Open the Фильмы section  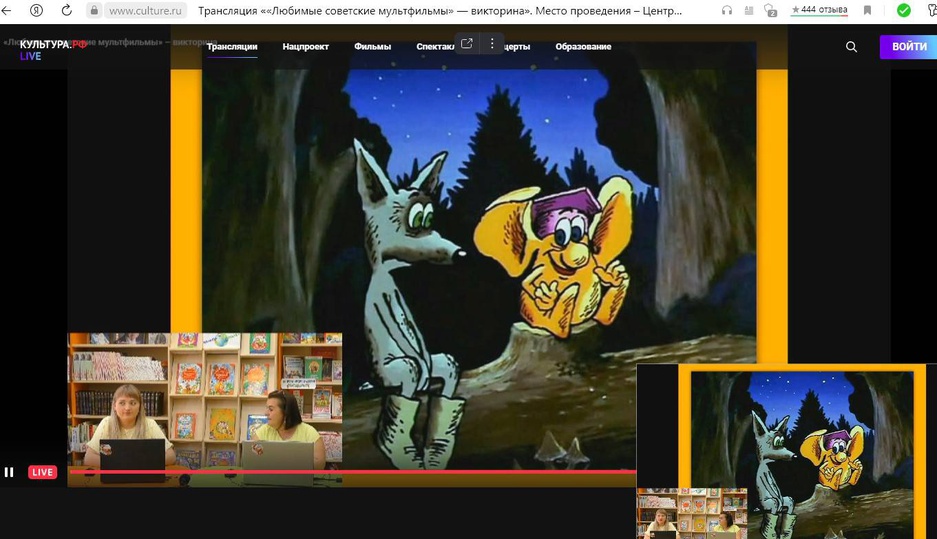point(372,47)
